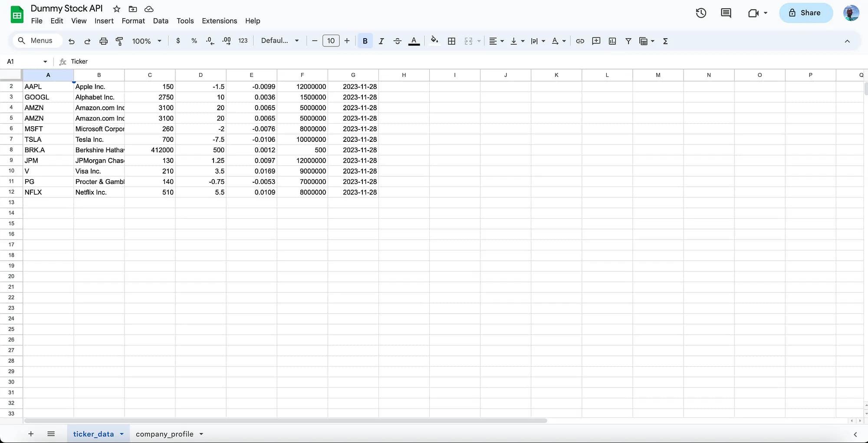Click the Redo arrow icon

[x=87, y=41]
